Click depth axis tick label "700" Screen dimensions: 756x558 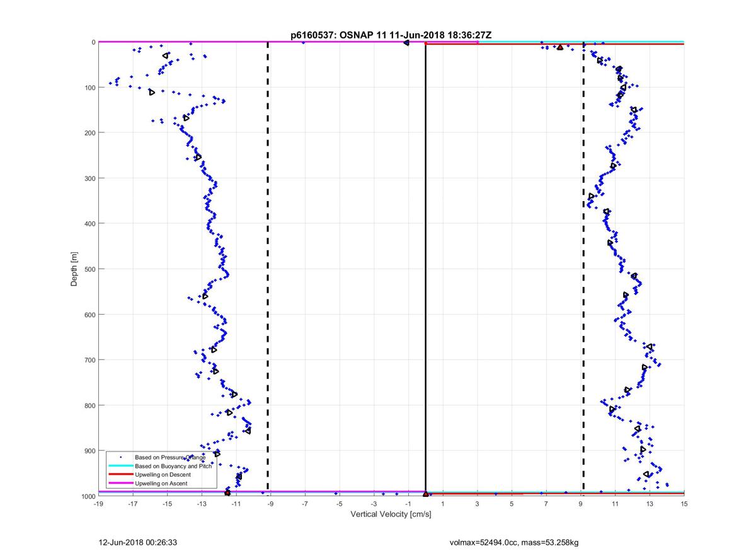click(x=89, y=359)
